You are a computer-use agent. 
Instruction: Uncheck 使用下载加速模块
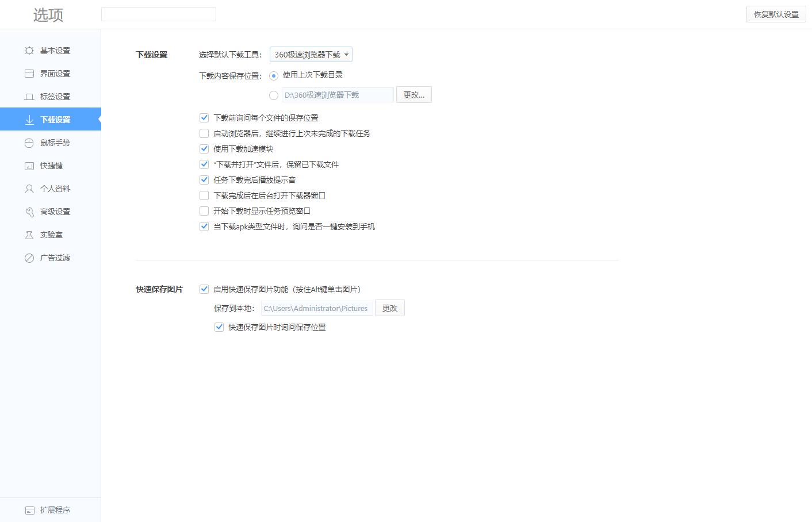(204, 148)
